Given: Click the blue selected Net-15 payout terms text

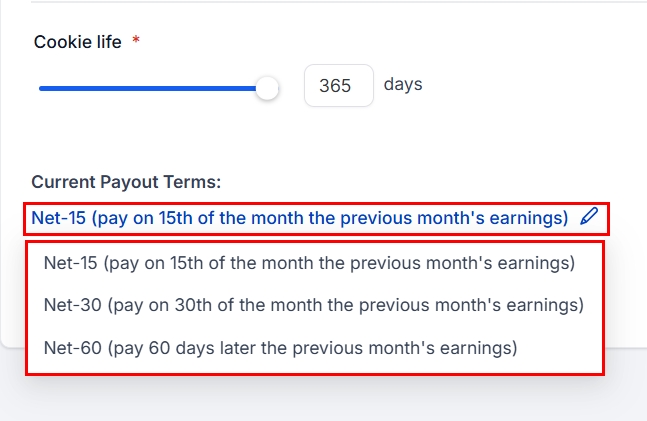Looking at the screenshot, I should 300,217.
